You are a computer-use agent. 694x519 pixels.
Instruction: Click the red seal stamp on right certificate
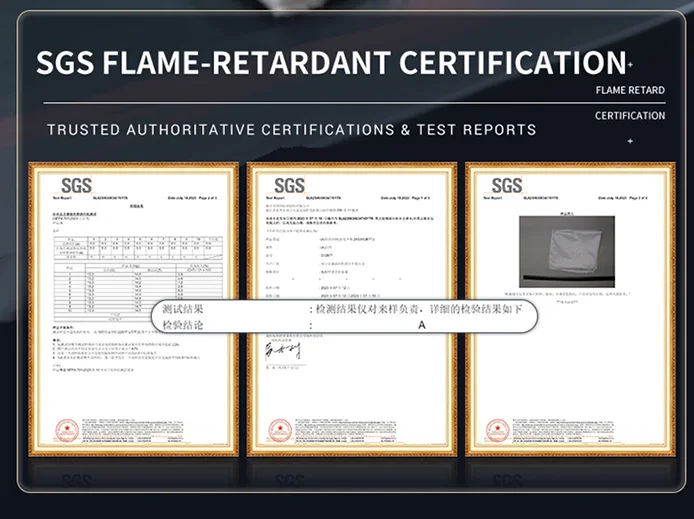click(497, 431)
